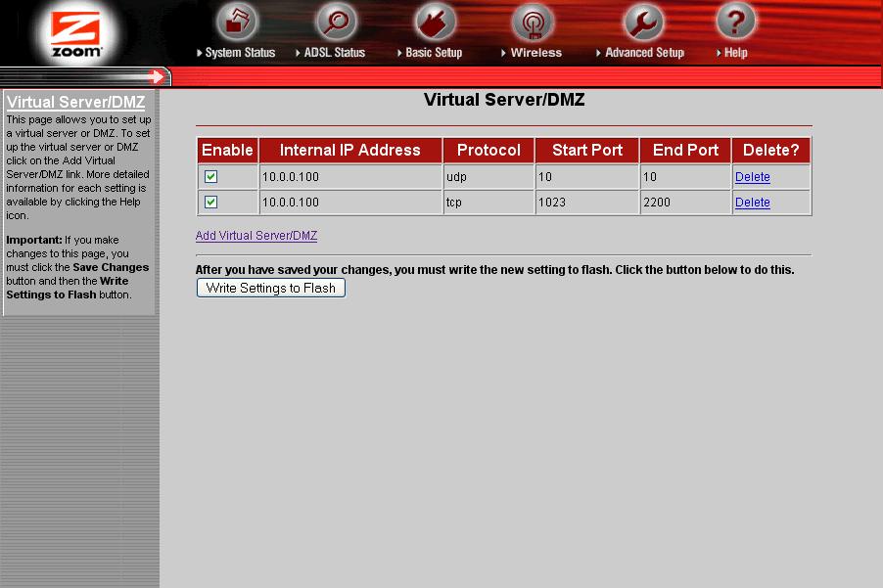Click Add Virtual Server/DMZ link
883x588 pixels.
tap(256, 236)
